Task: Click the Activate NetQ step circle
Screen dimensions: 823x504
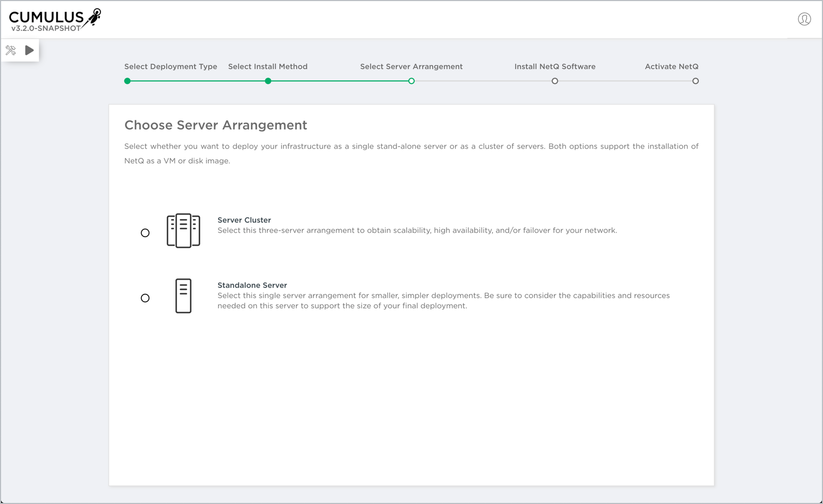Action: click(x=695, y=81)
